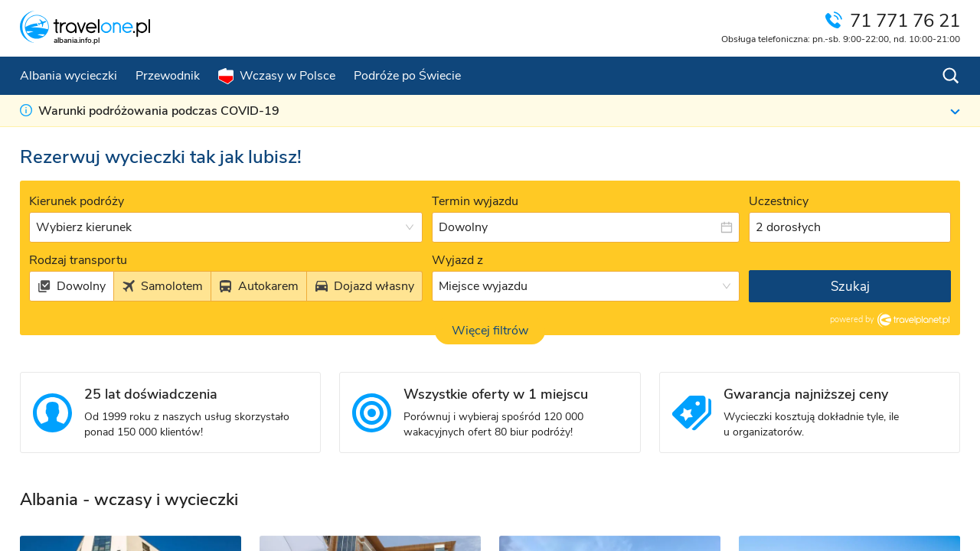This screenshot has width=980, height=551.
Task: Click the phone icon near the number
Action: pyautogui.click(x=833, y=21)
